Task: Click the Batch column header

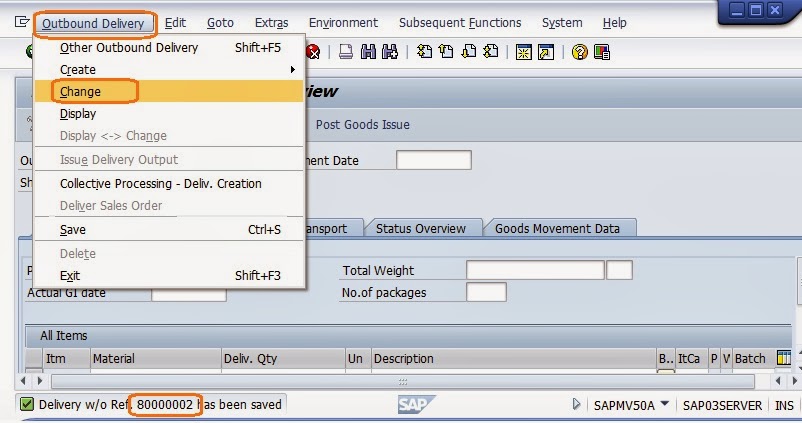Action: tap(753, 359)
